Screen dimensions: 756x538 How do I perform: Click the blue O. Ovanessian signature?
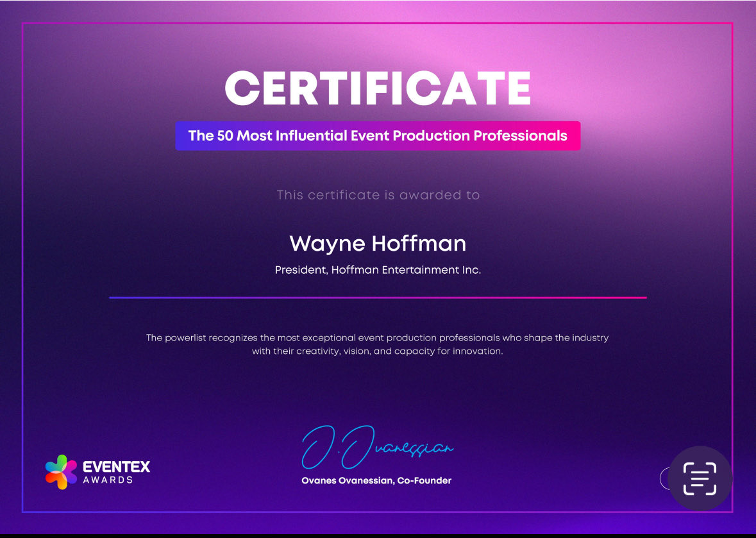point(377,448)
